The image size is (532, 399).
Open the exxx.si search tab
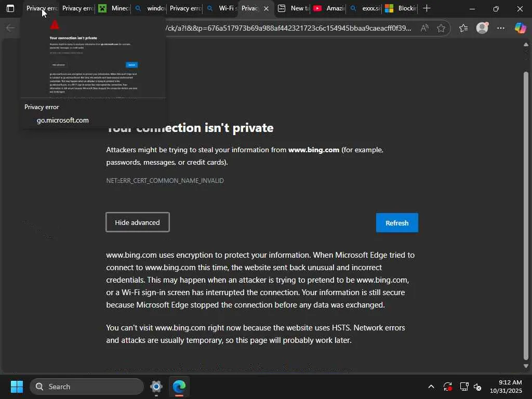[x=365, y=8]
